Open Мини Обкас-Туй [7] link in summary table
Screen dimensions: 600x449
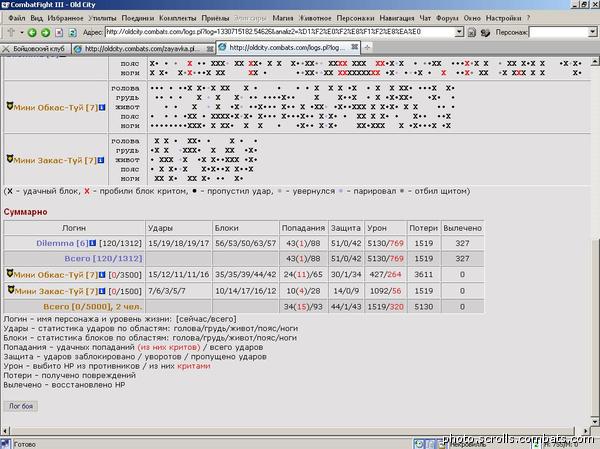(56, 275)
